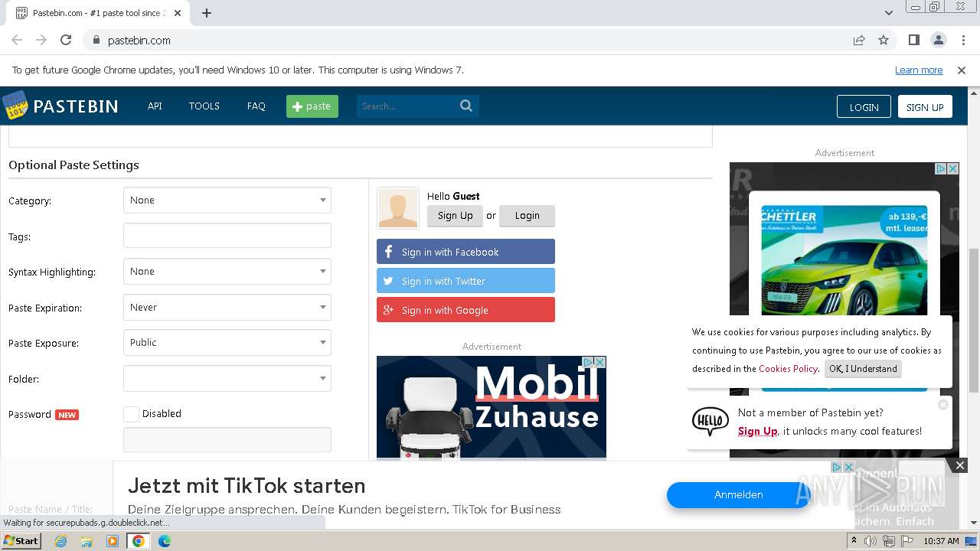Open the Paste Expiration dropdown

point(227,308)
